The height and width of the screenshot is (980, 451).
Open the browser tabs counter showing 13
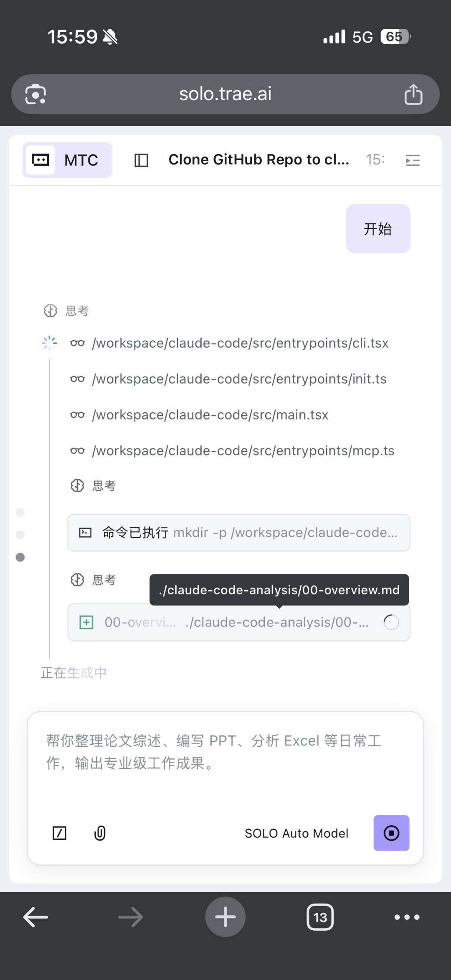320,917
